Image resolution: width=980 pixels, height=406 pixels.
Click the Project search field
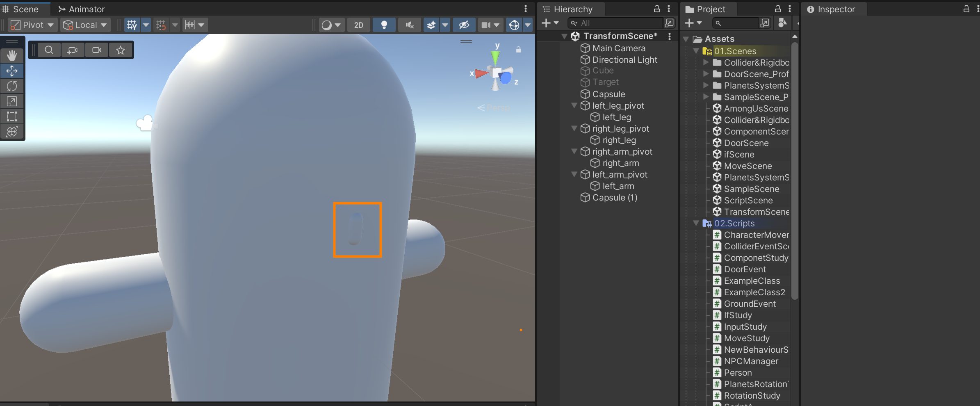pyautogui.click(x=736, y=23)
